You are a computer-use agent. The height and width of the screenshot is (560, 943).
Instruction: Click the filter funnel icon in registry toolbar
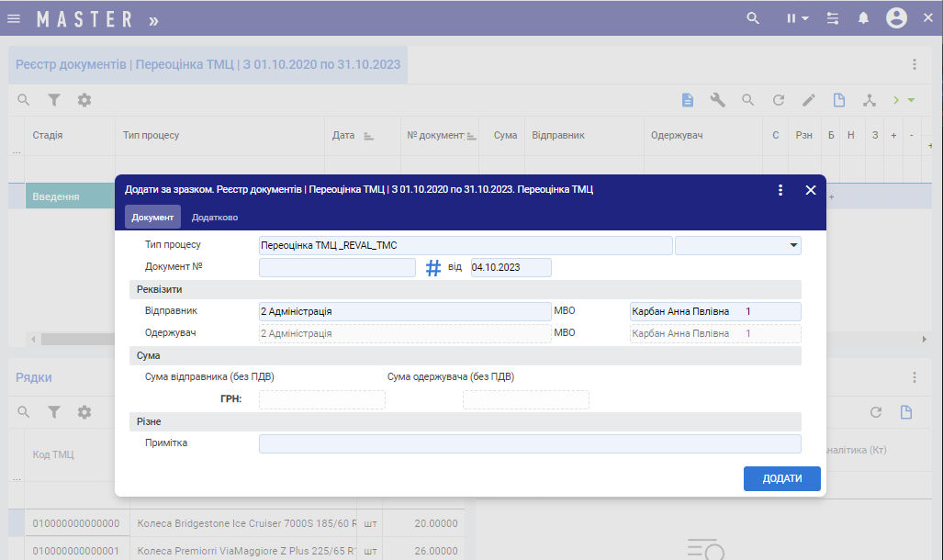click(x=54, y=100)
